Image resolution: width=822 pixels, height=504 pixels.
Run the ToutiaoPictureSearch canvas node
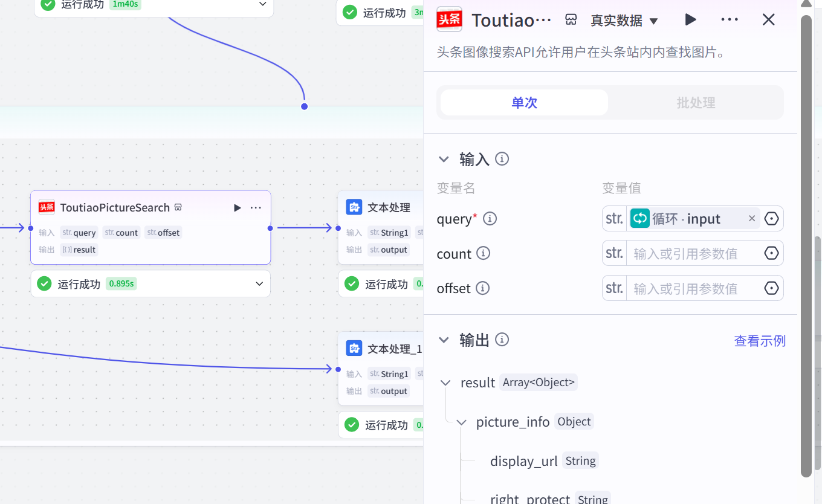pos(237,208)
